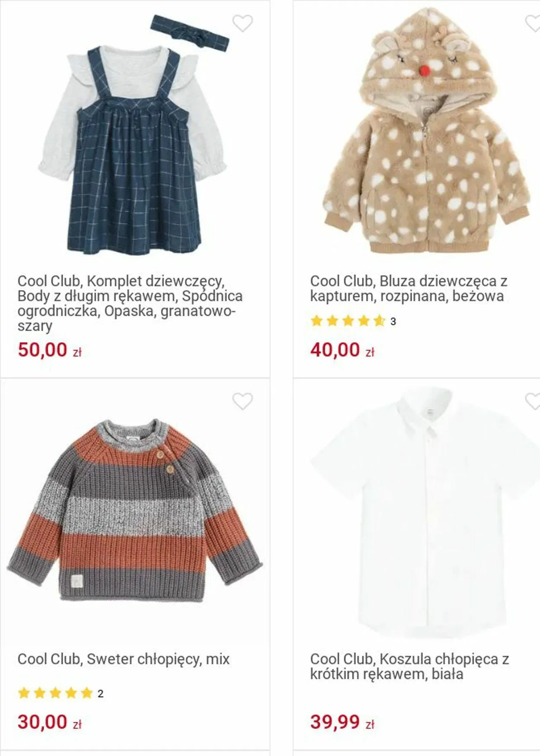Select the 40,00 zł sweatshirt price
The image size is (540, 756).
[x=342, y=350]
